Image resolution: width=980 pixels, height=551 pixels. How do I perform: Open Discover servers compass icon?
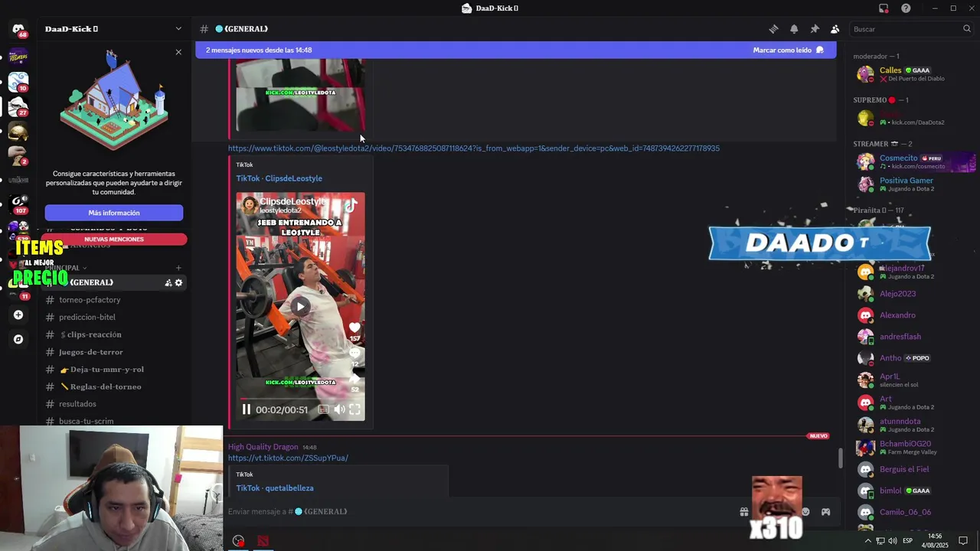[x=18, y=339]
